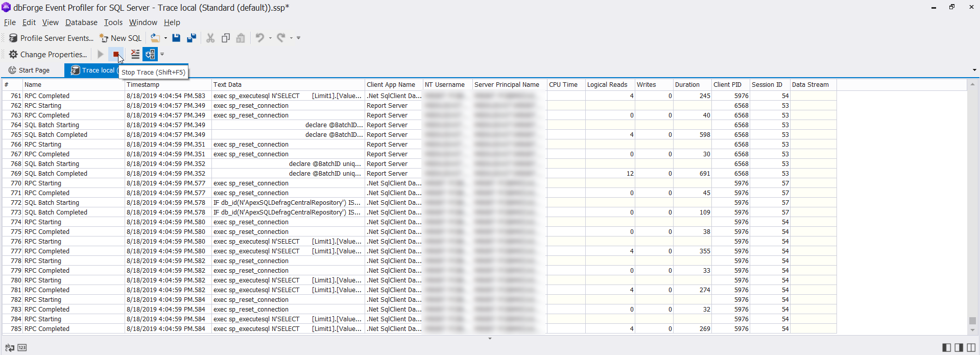Sort by the Timestamp column header
Image resolution: width=980 pixels, height=355 pixels.
168,85
